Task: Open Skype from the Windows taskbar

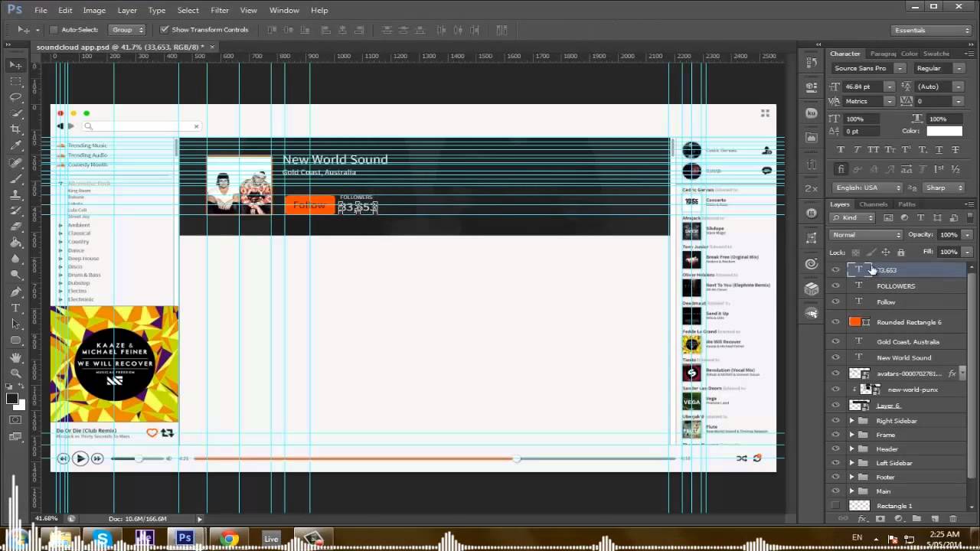Action: pyautogui.click(x=102, y=539)
